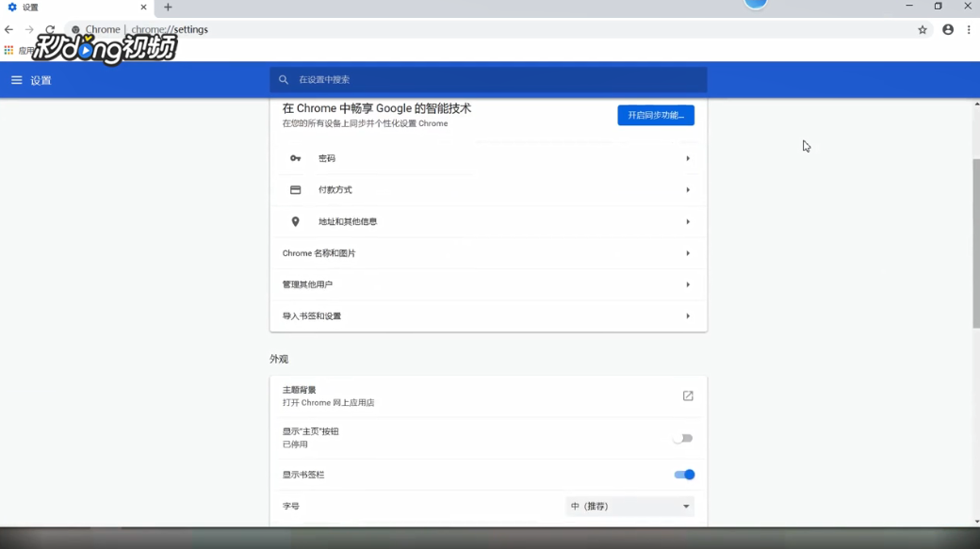Minimize the Chrome window
980x549 pixels.
point(909,7)
